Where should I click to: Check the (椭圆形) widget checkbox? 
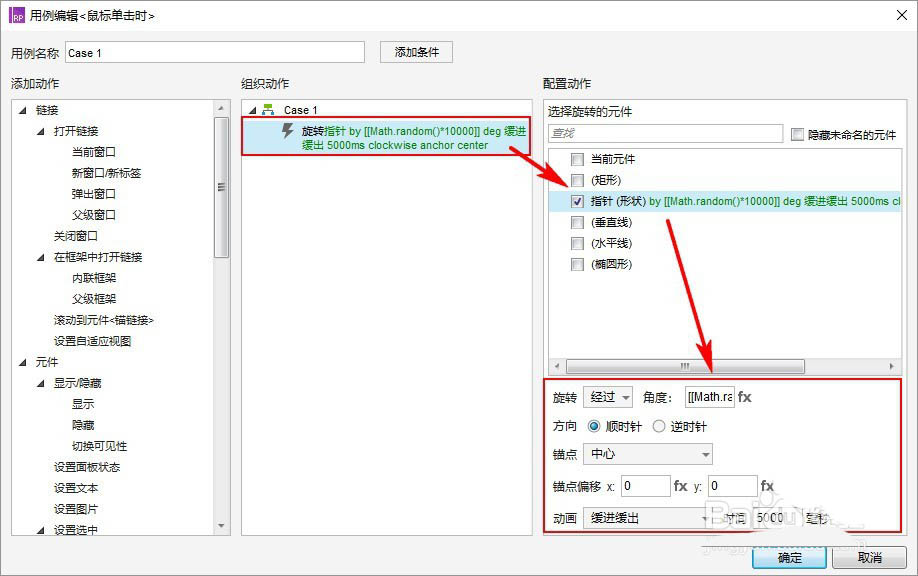click(577, 265)
